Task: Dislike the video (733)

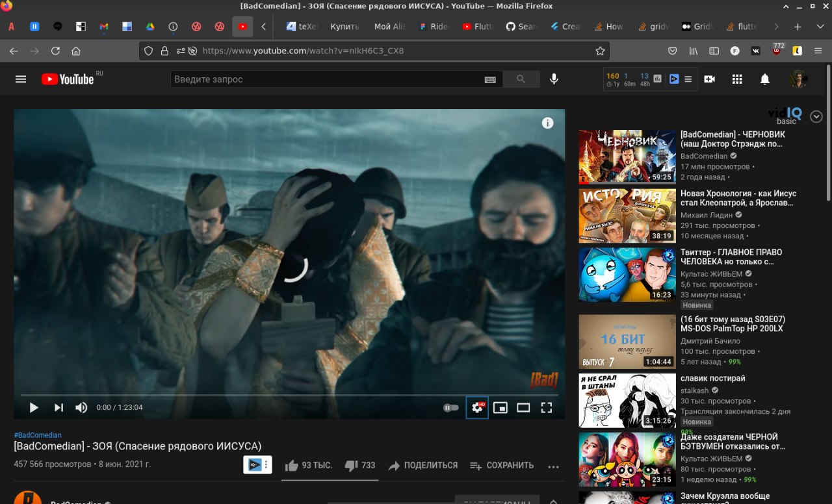Action: coord(360,465)
